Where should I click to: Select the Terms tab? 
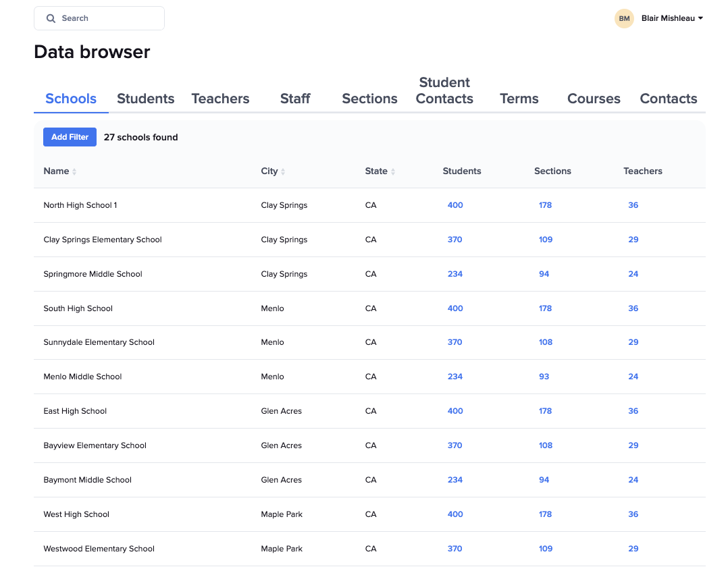click(519, 99)
